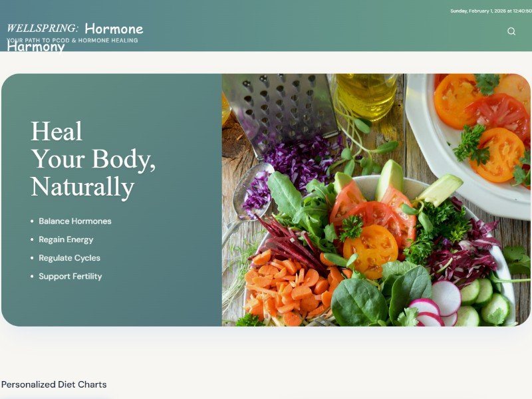Select the Support Fertility bullet item
Screen dimensions: 532x399
70,276
